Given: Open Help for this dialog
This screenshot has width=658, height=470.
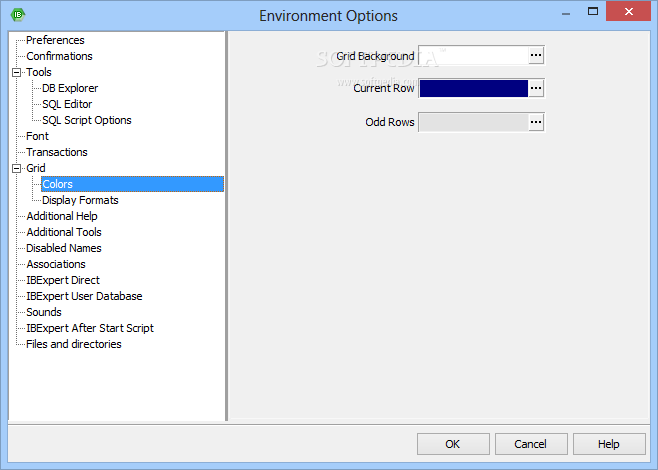Looking at the screenshot, I should [x=609, y=444].
